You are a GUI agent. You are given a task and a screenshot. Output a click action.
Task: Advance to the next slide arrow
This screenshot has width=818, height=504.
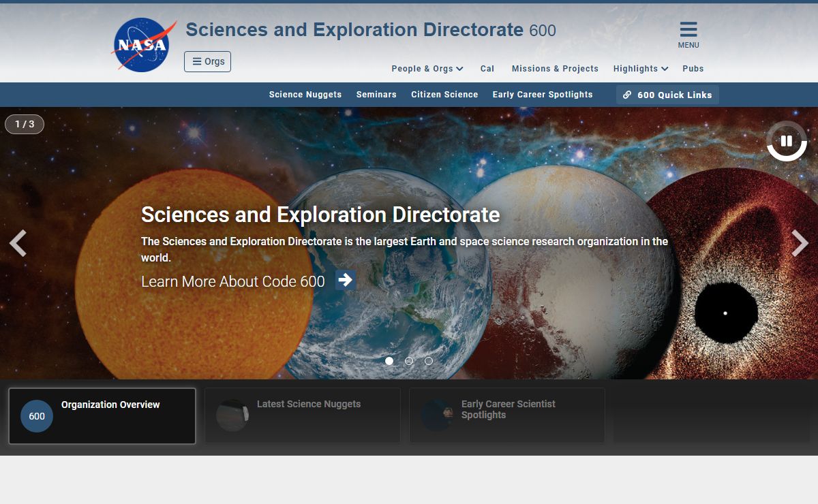click(x=800, y=243)
